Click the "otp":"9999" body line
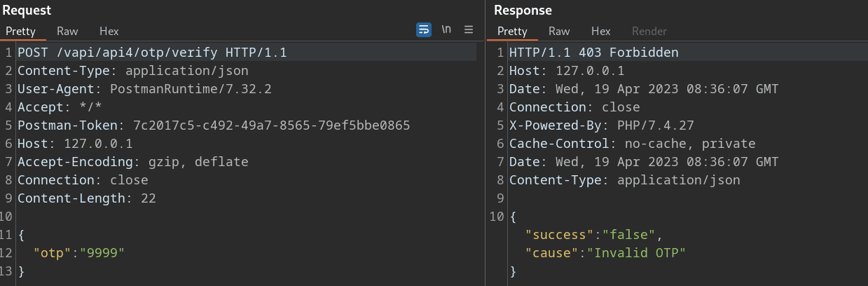868x286 pixels. 79,253
